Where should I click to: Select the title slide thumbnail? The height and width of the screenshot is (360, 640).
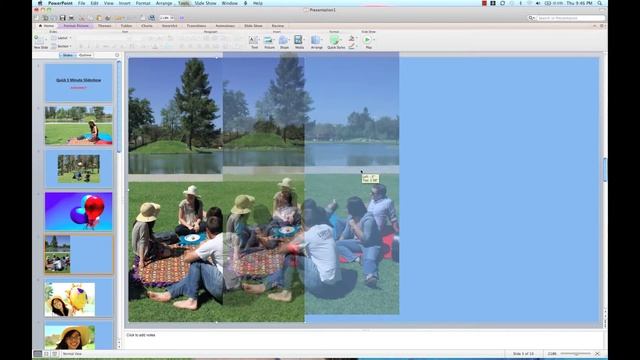78,82
